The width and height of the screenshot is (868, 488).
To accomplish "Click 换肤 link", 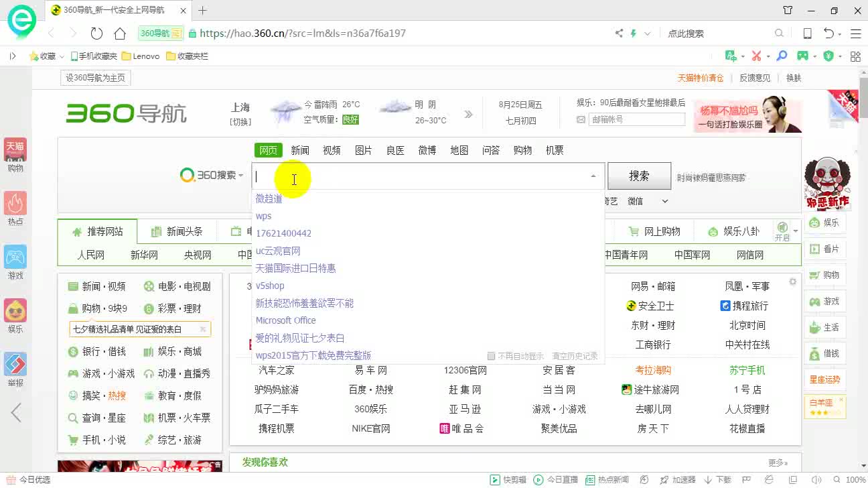I will point(794,78).
